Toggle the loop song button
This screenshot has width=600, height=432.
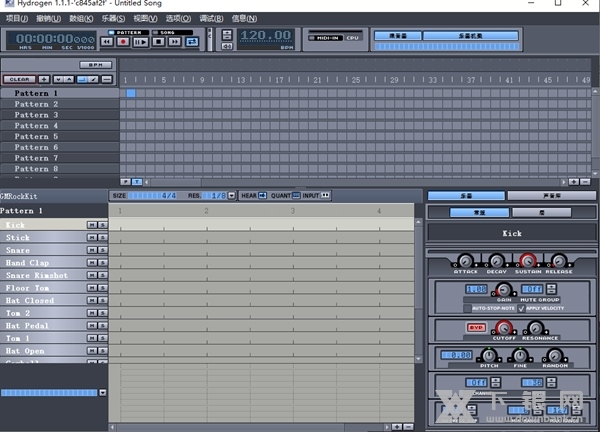pos(193,42)
